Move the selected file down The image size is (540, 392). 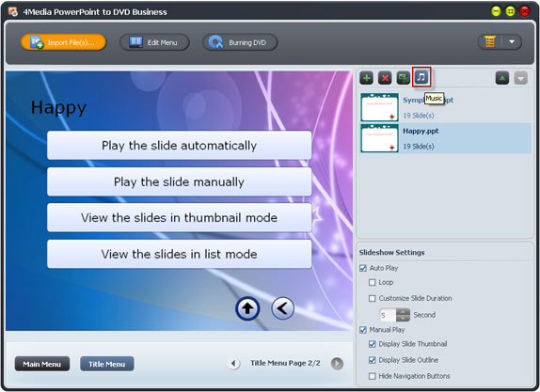tap(521, 78)
